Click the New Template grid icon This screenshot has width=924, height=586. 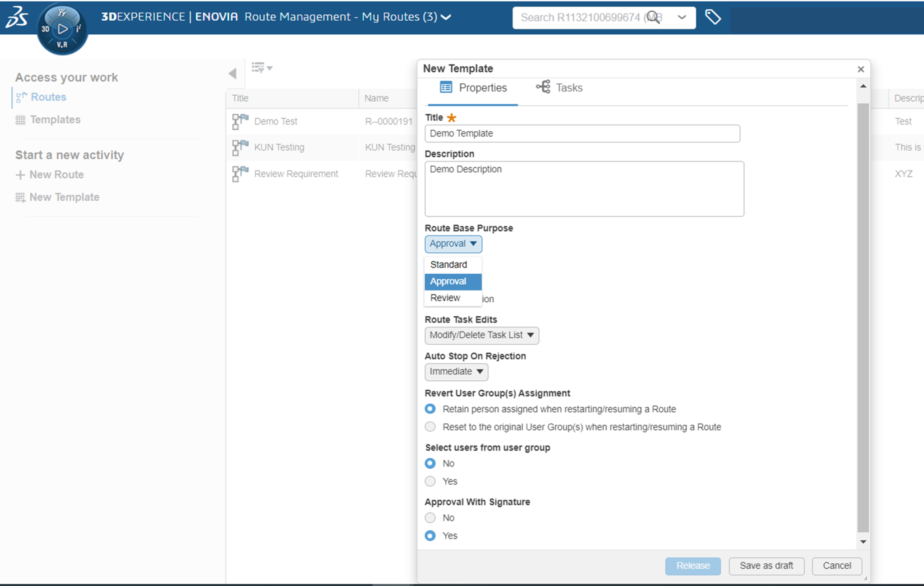pyautogui.click(x=20, y=197)
